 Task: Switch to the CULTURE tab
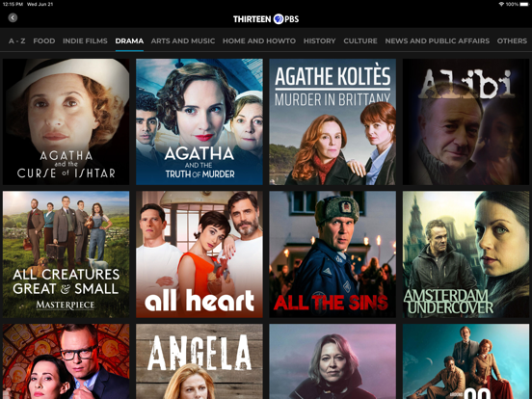click(x=360, y=41)
